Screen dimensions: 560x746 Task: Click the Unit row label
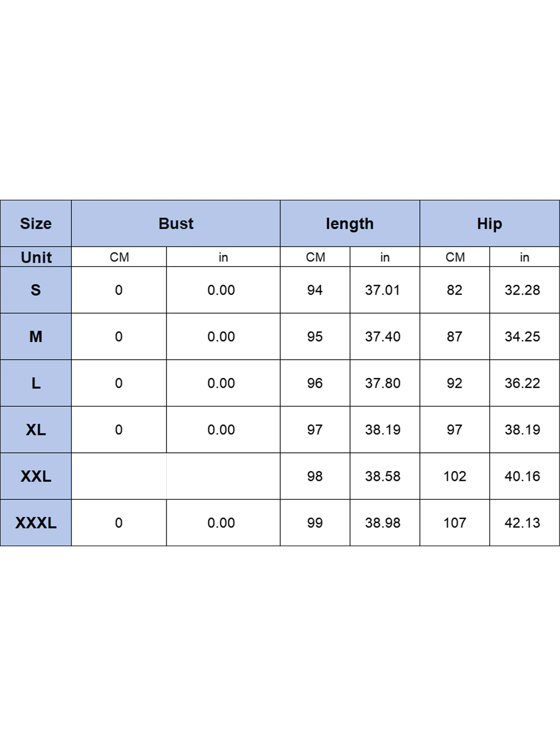click(x=36, y=257)
